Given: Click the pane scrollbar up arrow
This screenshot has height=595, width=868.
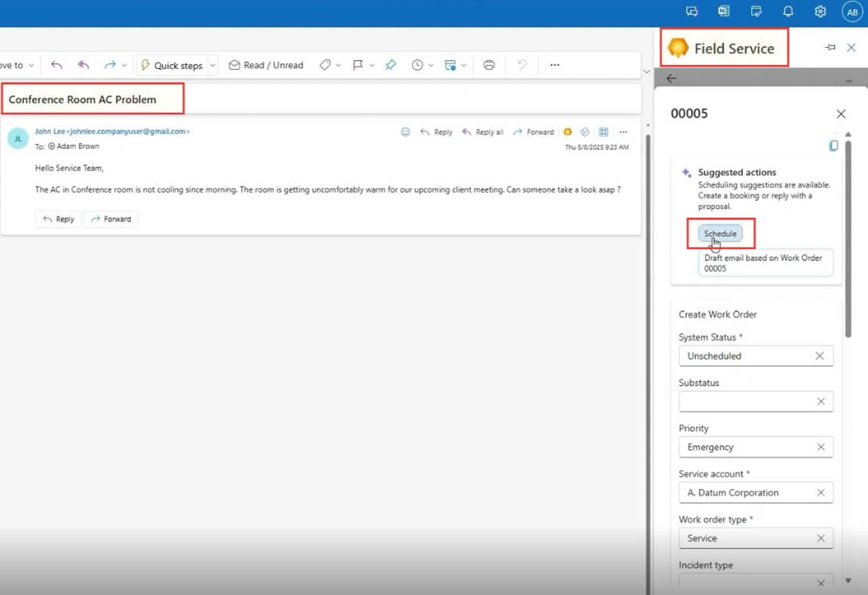Looking at the screenshot, I should [x=848, y=135].
